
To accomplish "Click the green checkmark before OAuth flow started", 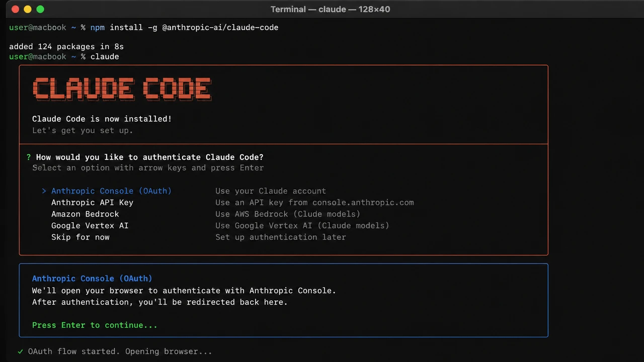I will (20, 351).
